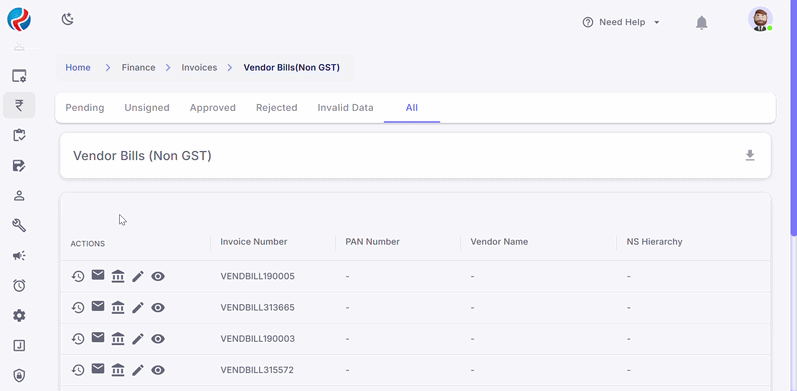
Task: Switch to the Pending tab
Action: pyautogui.click(x=85, y=108)
